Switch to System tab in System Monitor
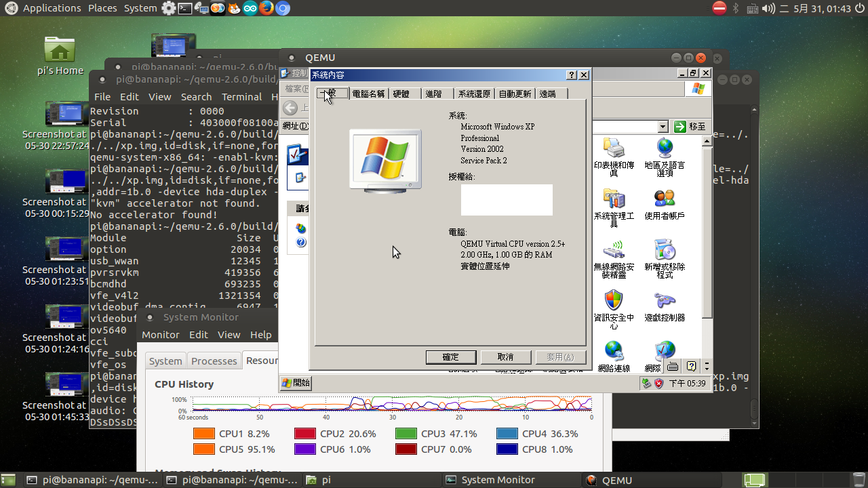The width and height of the screenshot is (868, 488). pos(165,361)
